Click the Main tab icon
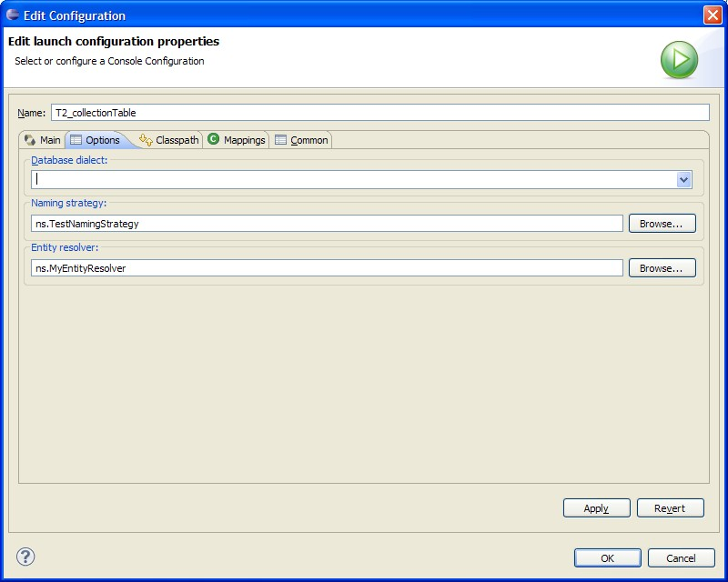The width and height of the screenshot is (728, 582). pyautogui.click(x=30, y=140)
